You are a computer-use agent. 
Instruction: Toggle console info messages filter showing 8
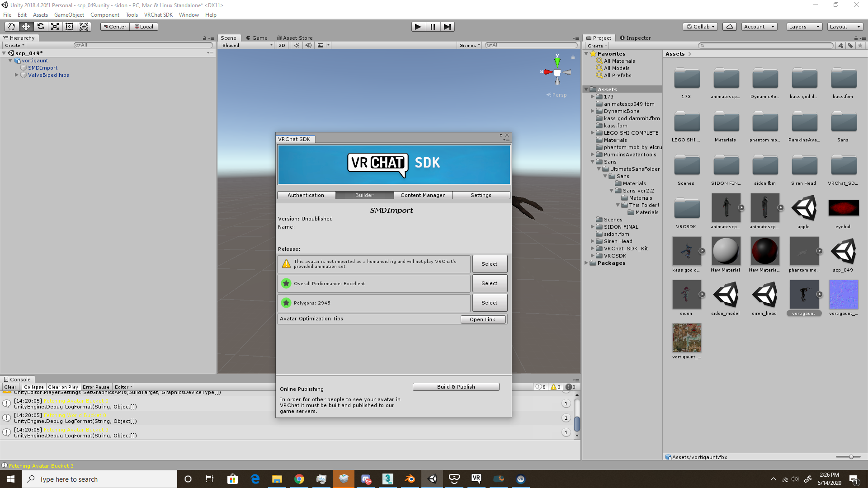[541, 387]
